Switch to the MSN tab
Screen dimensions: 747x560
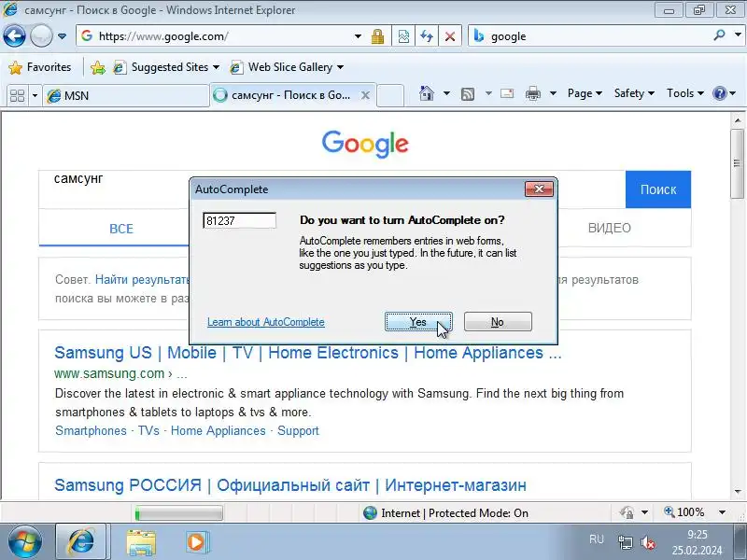[x=126, y=96]
